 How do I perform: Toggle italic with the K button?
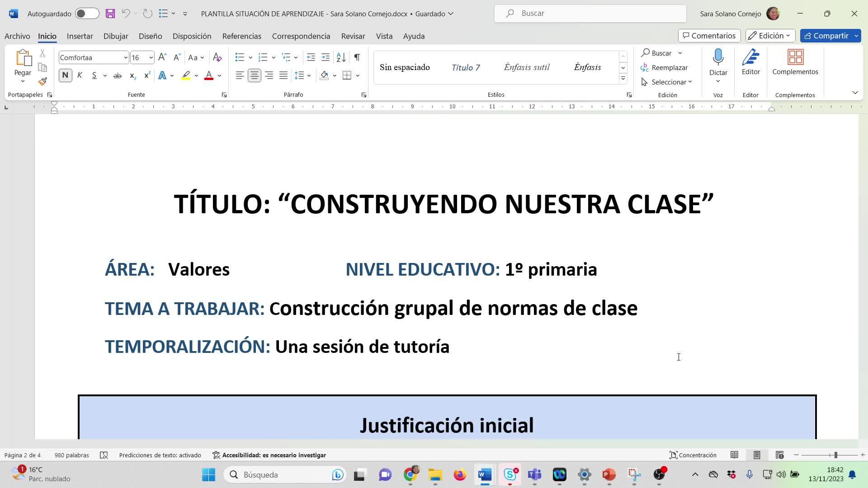80,75
